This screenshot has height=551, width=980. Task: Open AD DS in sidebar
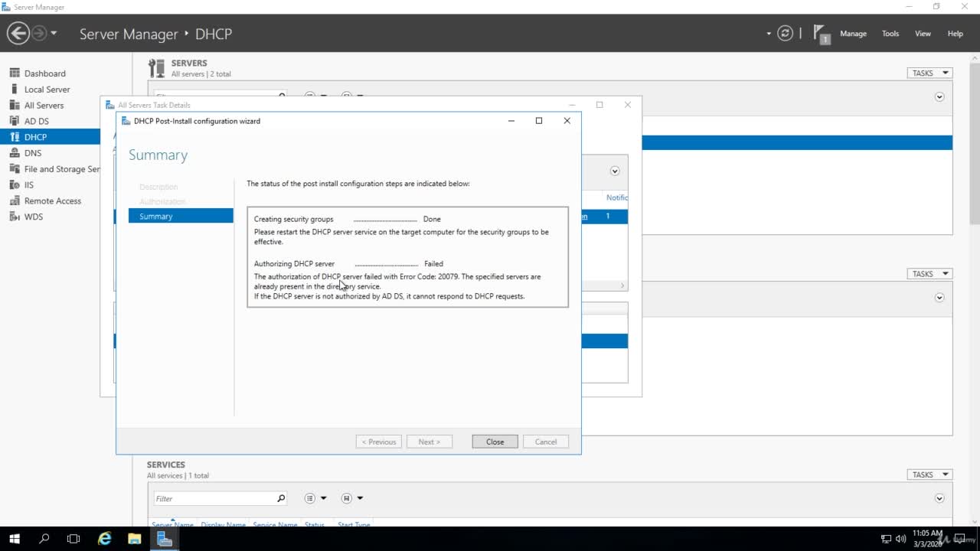pos(36,122)
